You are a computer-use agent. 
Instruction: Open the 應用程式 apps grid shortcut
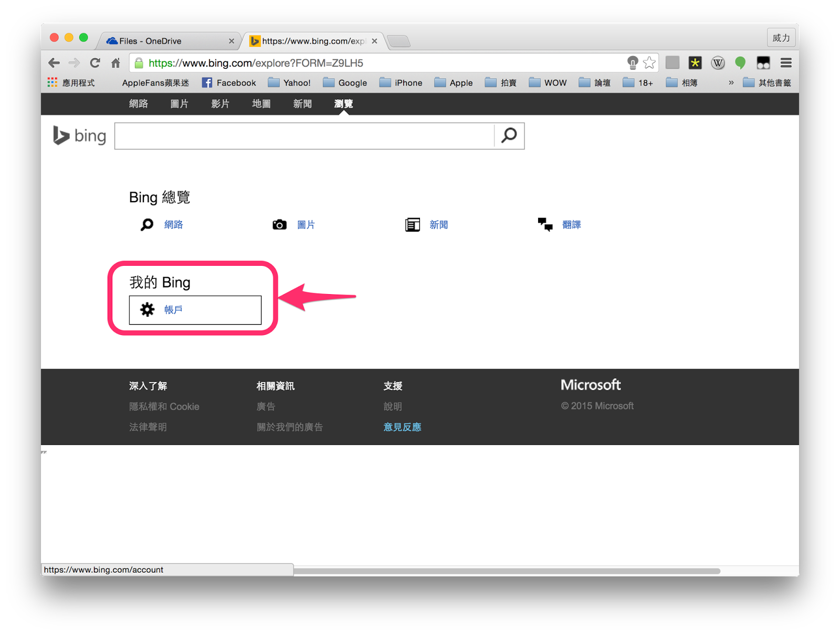click(71, 82)
